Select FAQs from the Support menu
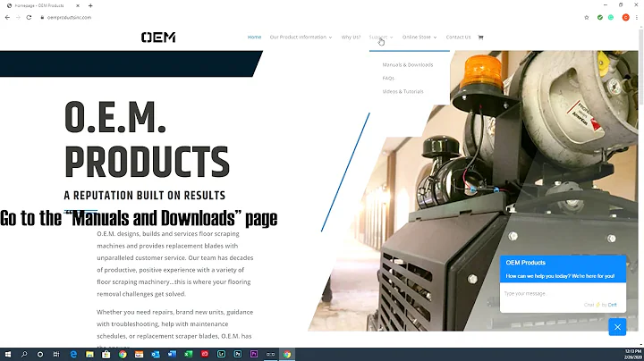 click(x=388, y=78)
